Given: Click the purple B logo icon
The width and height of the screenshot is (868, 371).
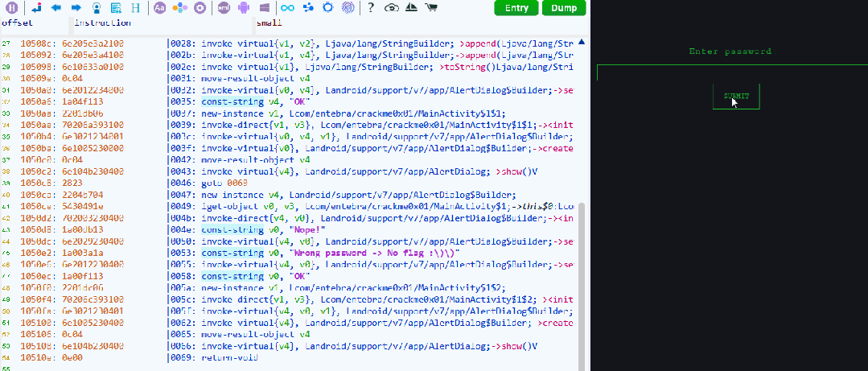Looking at the screenshot, I should 13,8.
